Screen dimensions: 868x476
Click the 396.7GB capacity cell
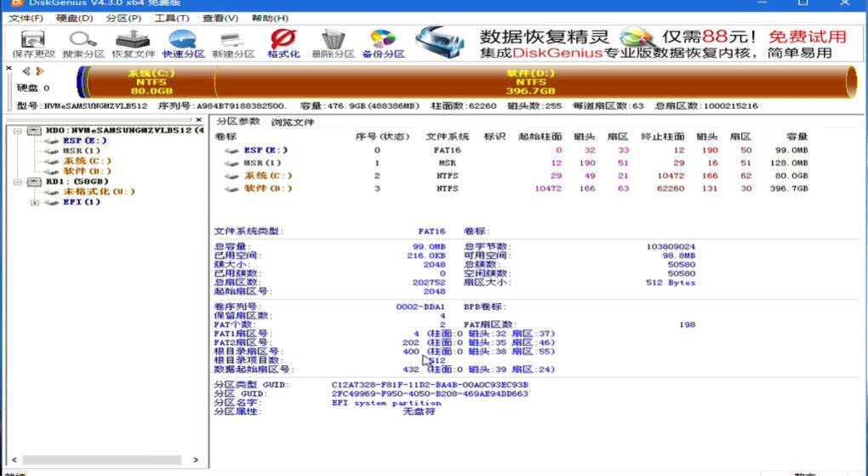[x=789, y=188]
